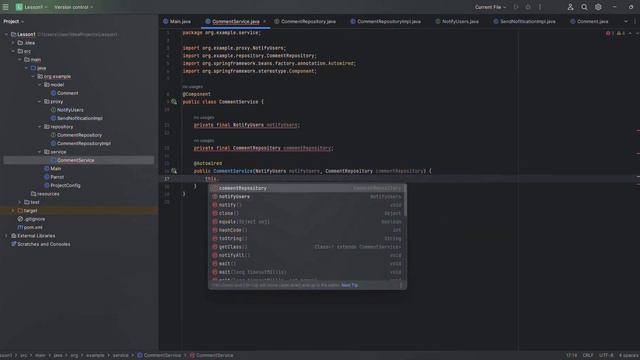Click the error count indicator in editor

coord(610,33)
